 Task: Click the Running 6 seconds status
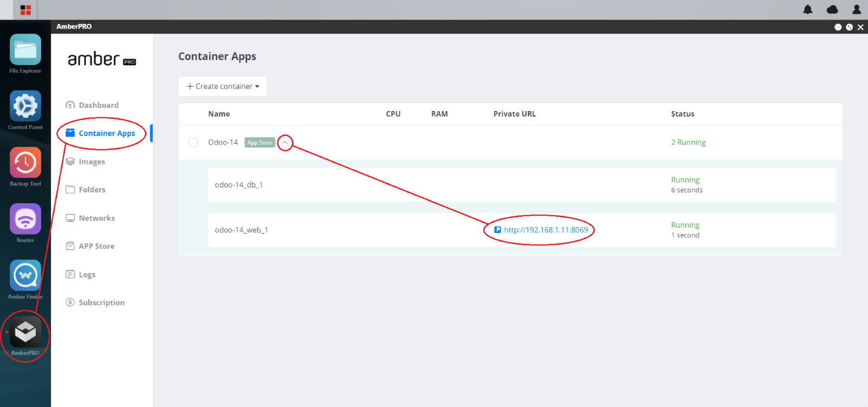coord(687,184)
